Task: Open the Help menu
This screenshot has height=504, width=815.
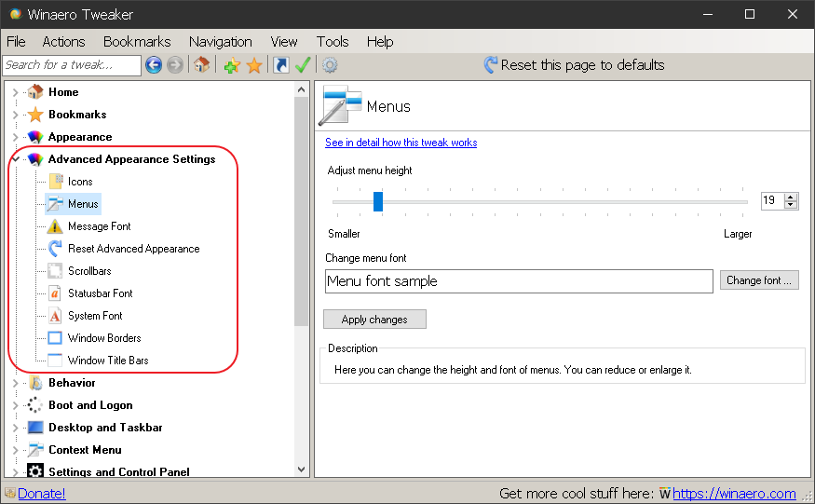Action: [380, 42]
